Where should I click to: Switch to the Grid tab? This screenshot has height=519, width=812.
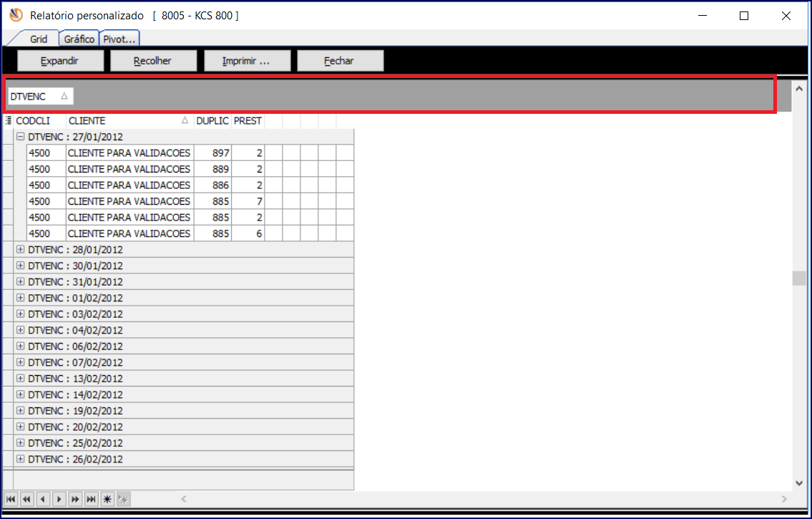(39, 39)
